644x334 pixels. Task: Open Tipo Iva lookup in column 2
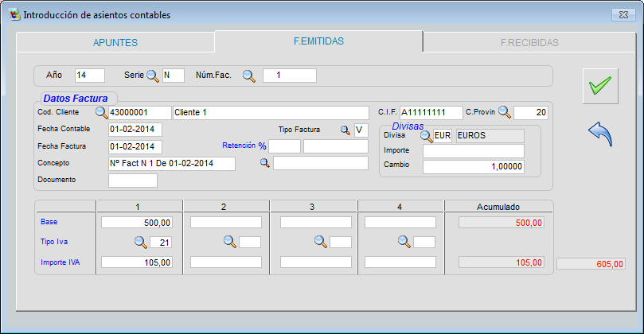(x=229, y=242)
